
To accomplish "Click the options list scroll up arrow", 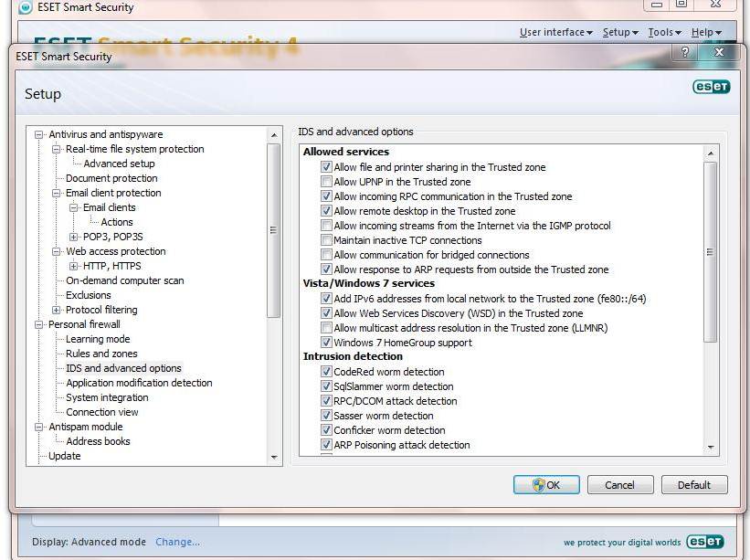I will pos(711,153).
